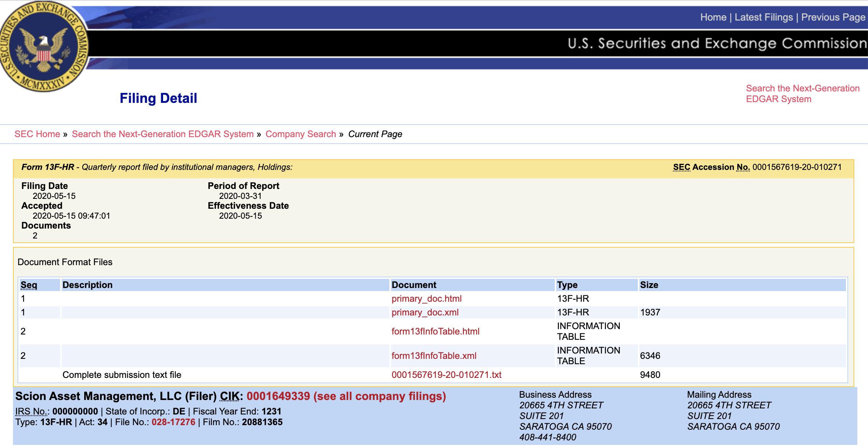View form13fInfoTable.html file
Screen dimensions: 868x448
pyautogui.click(x=436, y=331)
